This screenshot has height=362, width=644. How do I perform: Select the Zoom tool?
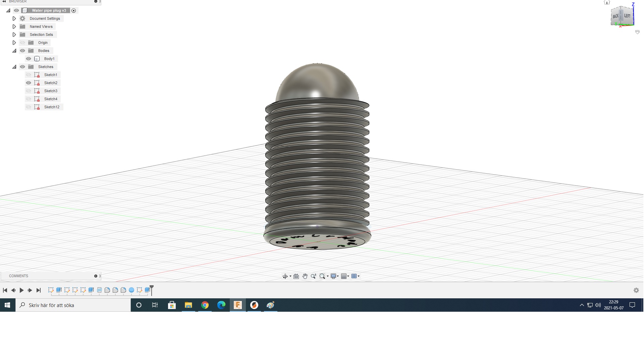pos(313,276)
